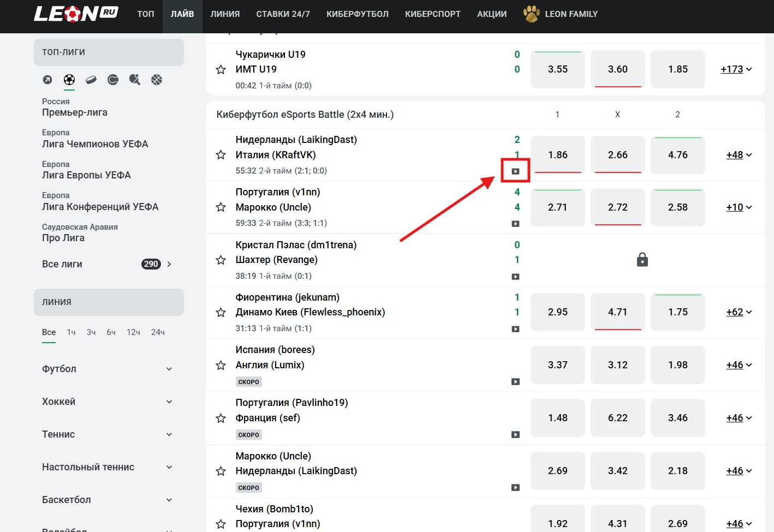Screen dimensions: 774x532
Task: Bet on odds 1.86 for Нидерланды win
Action: 557,155
